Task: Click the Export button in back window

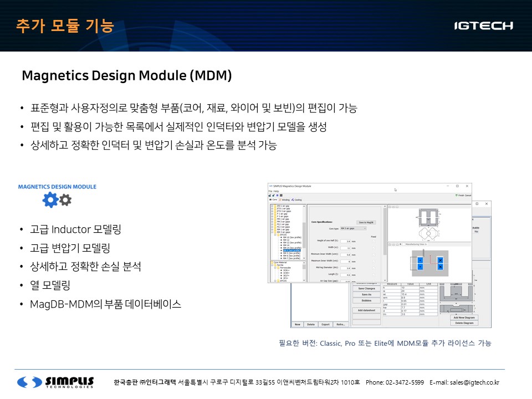Action: click(x=325, y=324)
